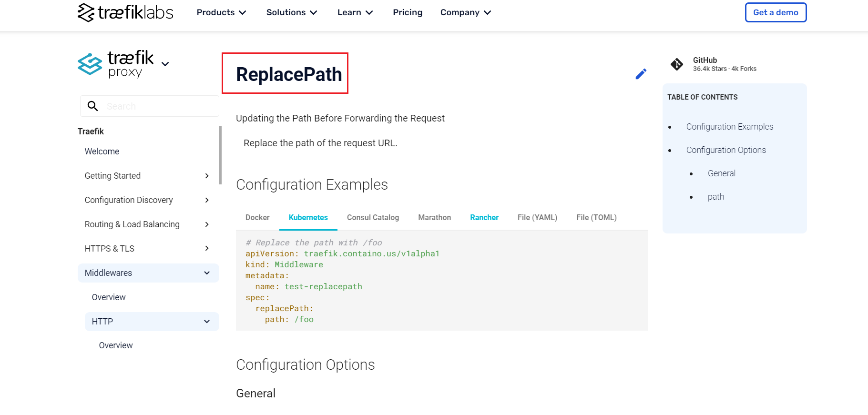Click the 'kind: Middleware' code line
The height and width of the screenshot is (415, 868).
point(284,265)
